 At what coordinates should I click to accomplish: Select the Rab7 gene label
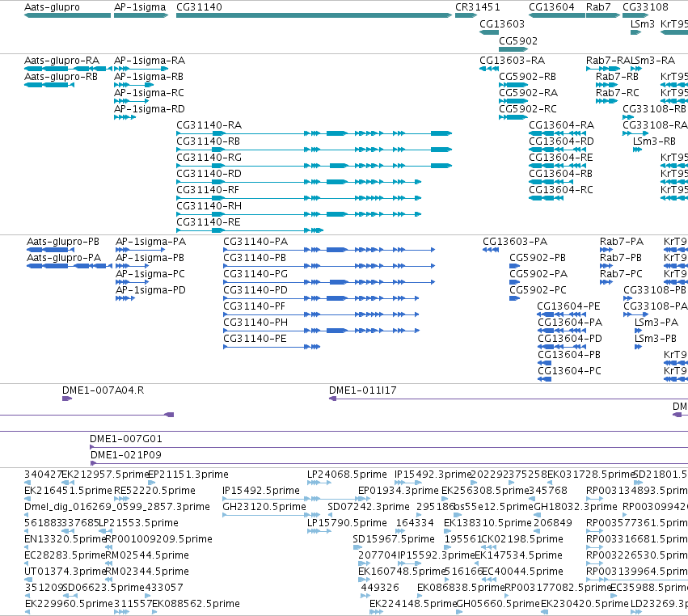pos(598,7)
